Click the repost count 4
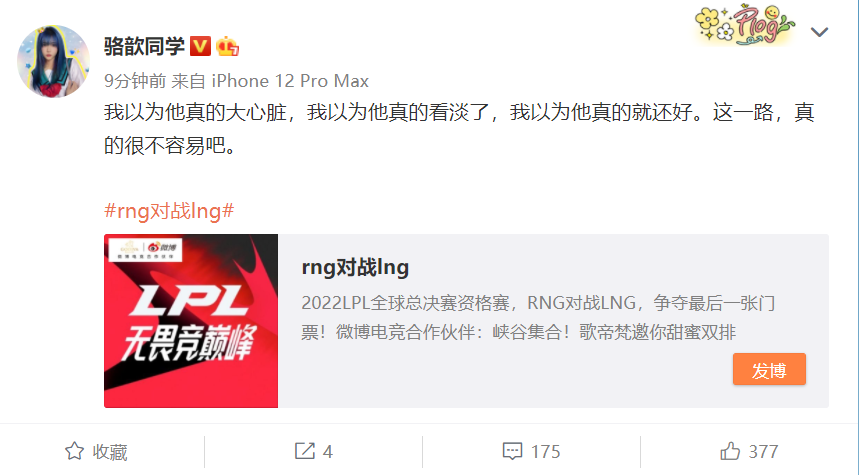Image resolution: width=859 pixels, height=475 pixels. [328, 452]
